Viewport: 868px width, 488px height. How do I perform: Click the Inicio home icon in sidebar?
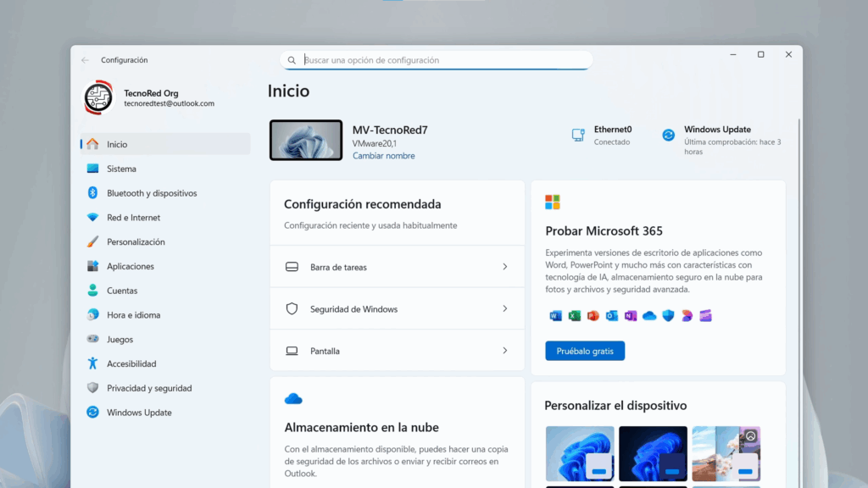[x=92, y=144]
